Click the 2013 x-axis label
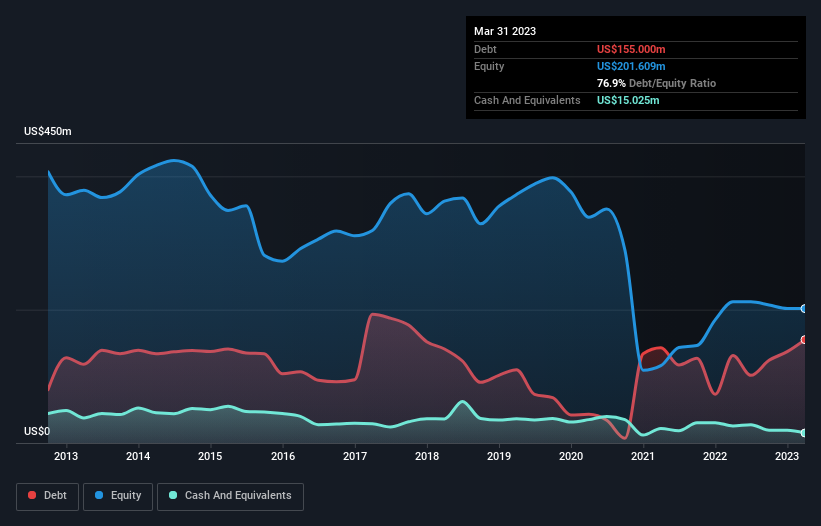 click(66, 456)
